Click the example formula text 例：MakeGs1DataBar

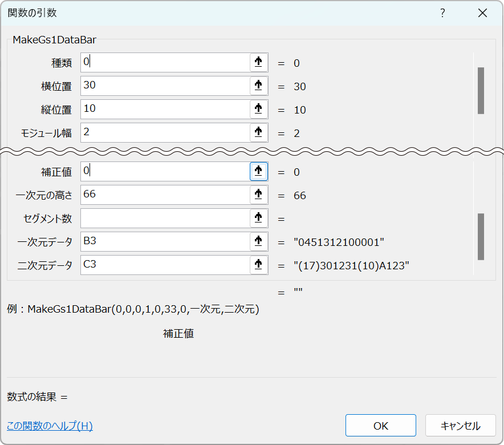[x=133, y=309]
